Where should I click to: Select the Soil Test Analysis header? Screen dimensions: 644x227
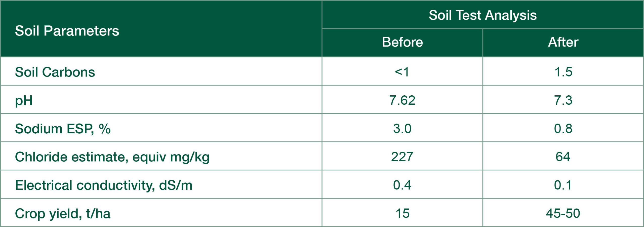482,15
